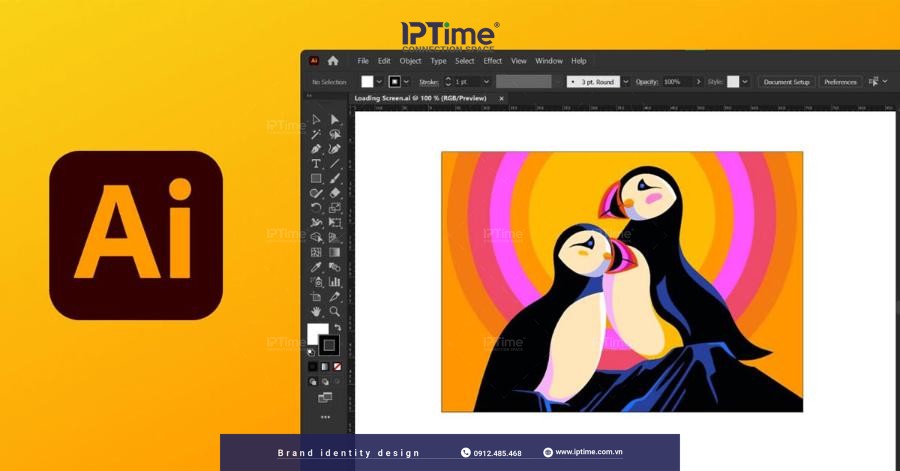Select the Artboard tool
900x471 pixels.
(316, 297)
